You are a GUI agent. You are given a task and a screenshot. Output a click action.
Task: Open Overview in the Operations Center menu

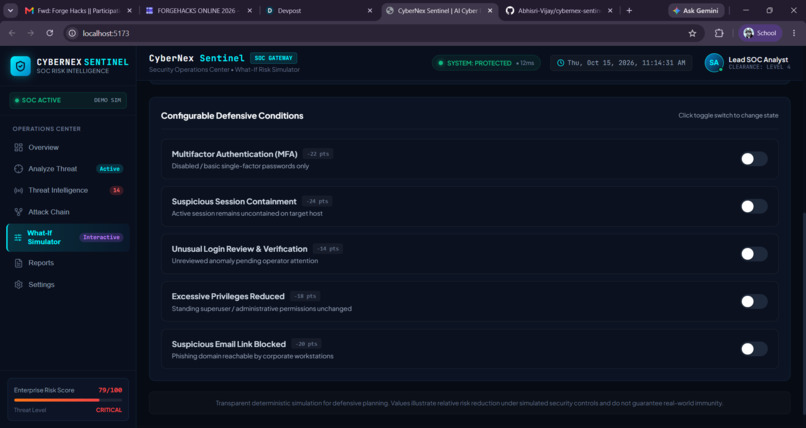click(x=68, y=147)
